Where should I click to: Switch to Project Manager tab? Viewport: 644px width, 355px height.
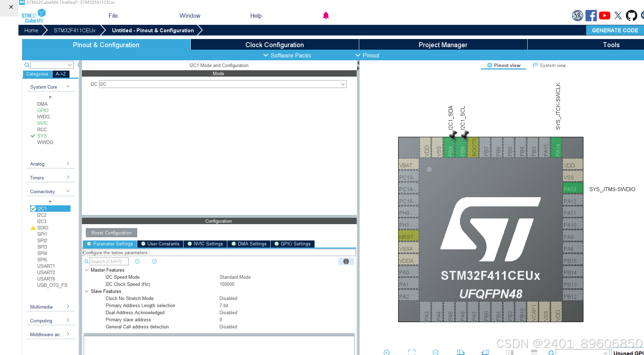click(x=443, y=45)
